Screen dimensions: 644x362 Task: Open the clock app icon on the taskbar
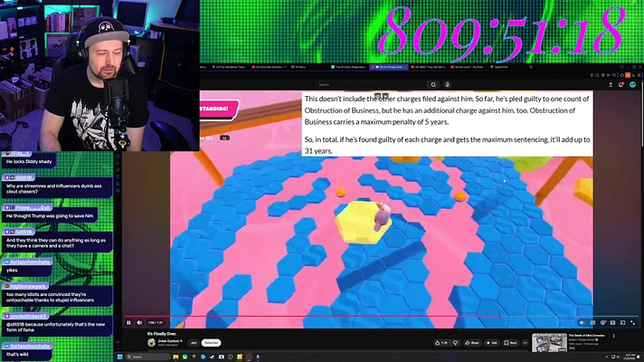pyautogui.click(x=231, y=357)
